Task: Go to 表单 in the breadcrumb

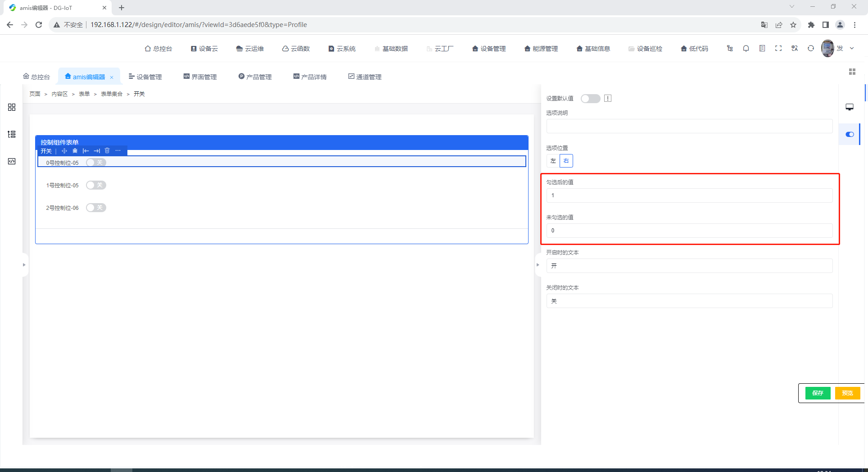Action: coord(84,94)
